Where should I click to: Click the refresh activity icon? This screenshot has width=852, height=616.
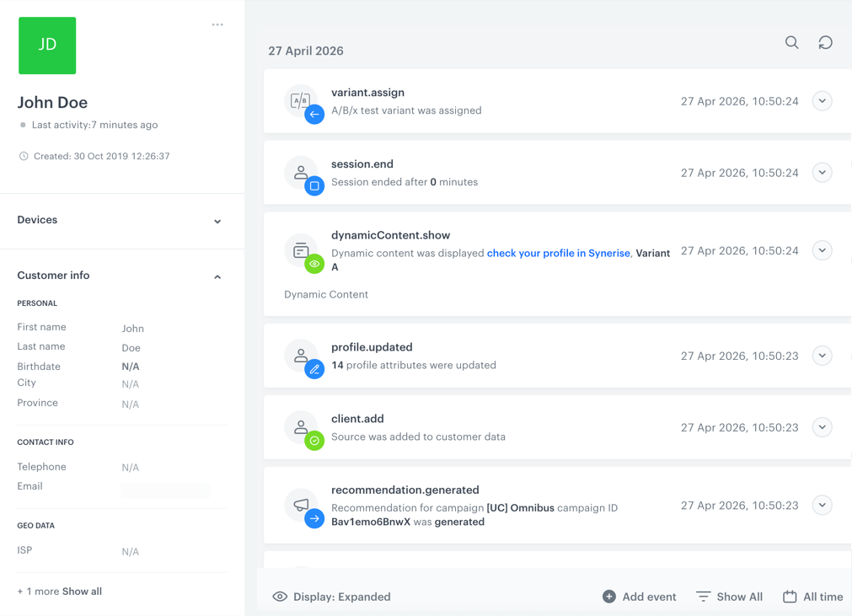coord(825,42)
